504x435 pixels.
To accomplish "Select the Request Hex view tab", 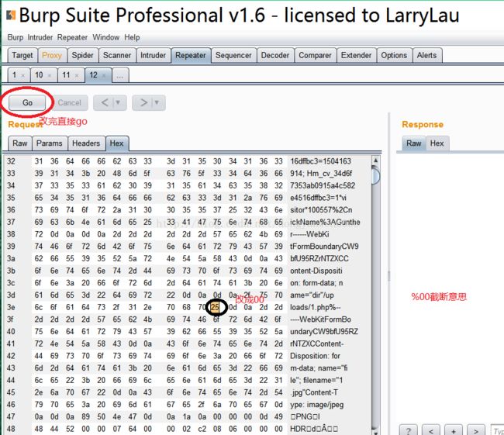I will click(x=116, y=143).
